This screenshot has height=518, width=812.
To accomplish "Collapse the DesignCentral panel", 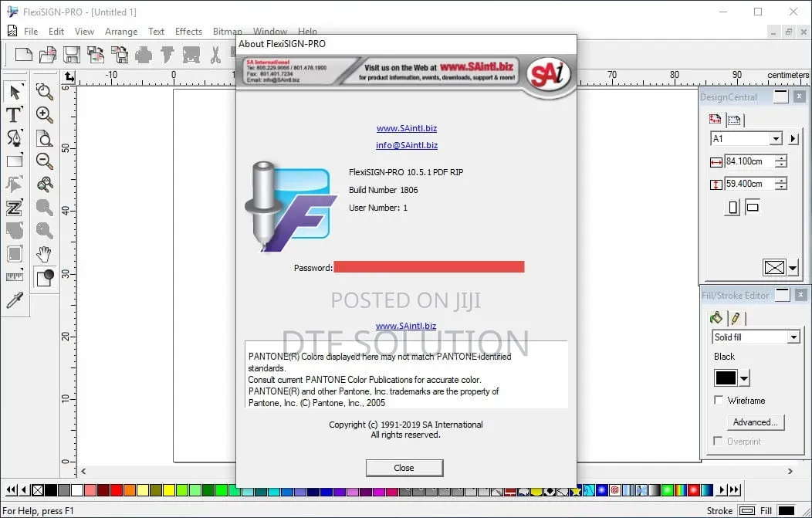I will tap(780, 96).
